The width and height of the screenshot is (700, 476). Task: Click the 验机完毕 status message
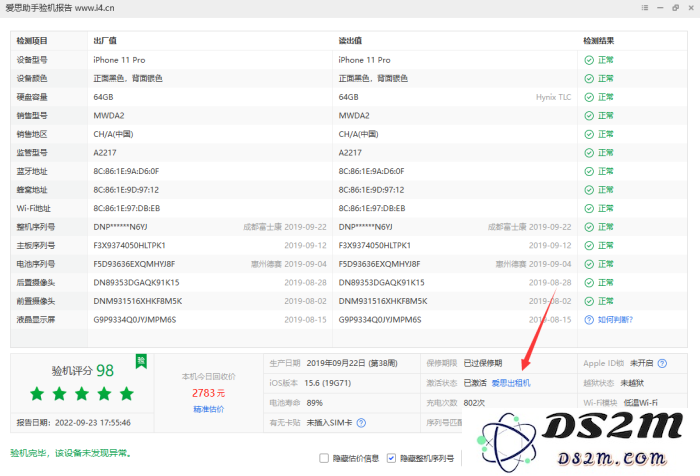point(71,453)
